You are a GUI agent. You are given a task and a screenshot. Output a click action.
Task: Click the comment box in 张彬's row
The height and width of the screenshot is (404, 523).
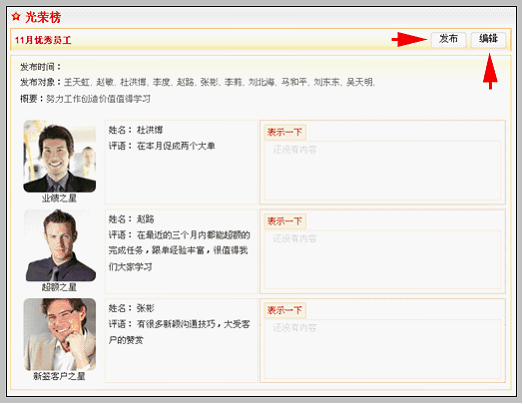coord(382,349)
